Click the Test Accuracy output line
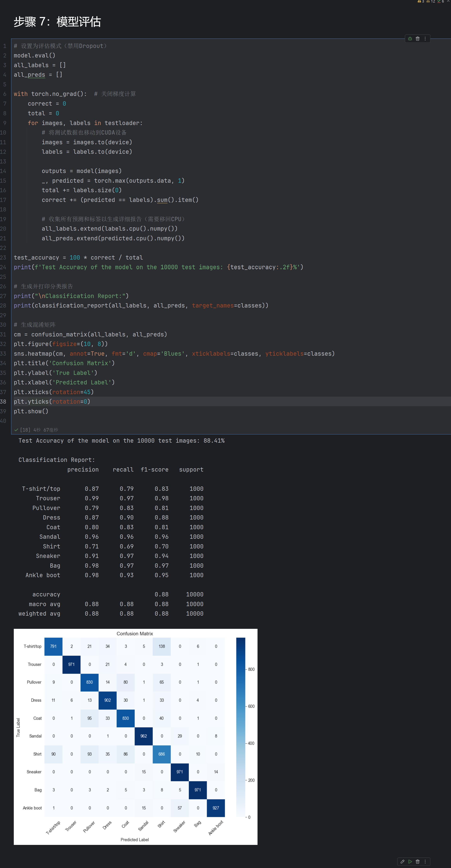Image resolution: width=451 pixels, height=868 pixels. coord(122,440)
